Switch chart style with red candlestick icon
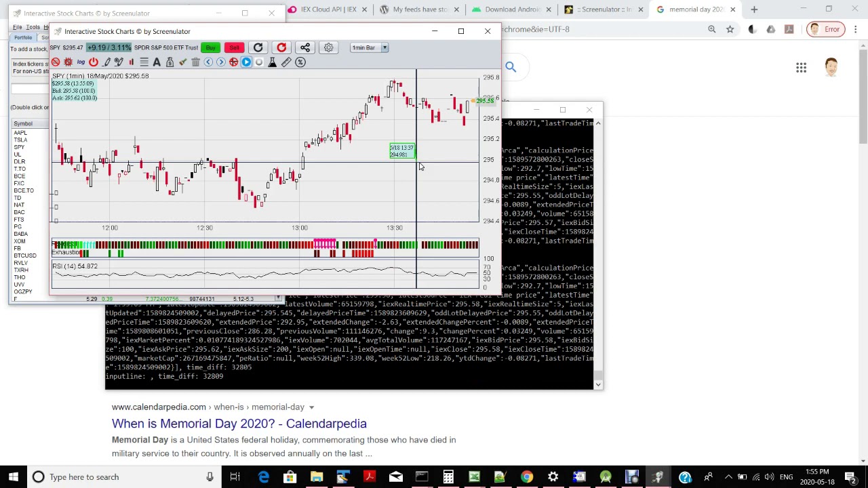This screenshot has width=868, height=488. (132, 62)
